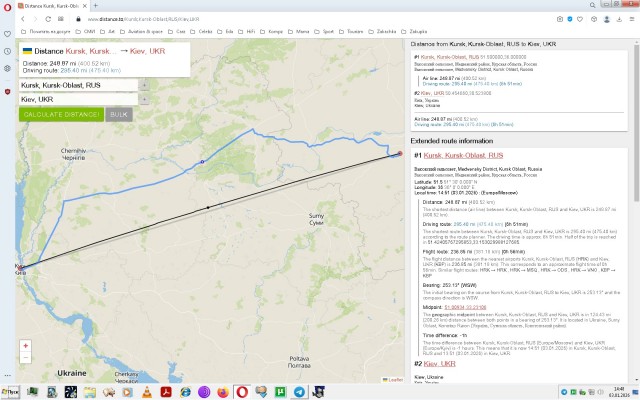Open the Aviation & space bookmark folder
Screen dimensions: 640x400
141,31
